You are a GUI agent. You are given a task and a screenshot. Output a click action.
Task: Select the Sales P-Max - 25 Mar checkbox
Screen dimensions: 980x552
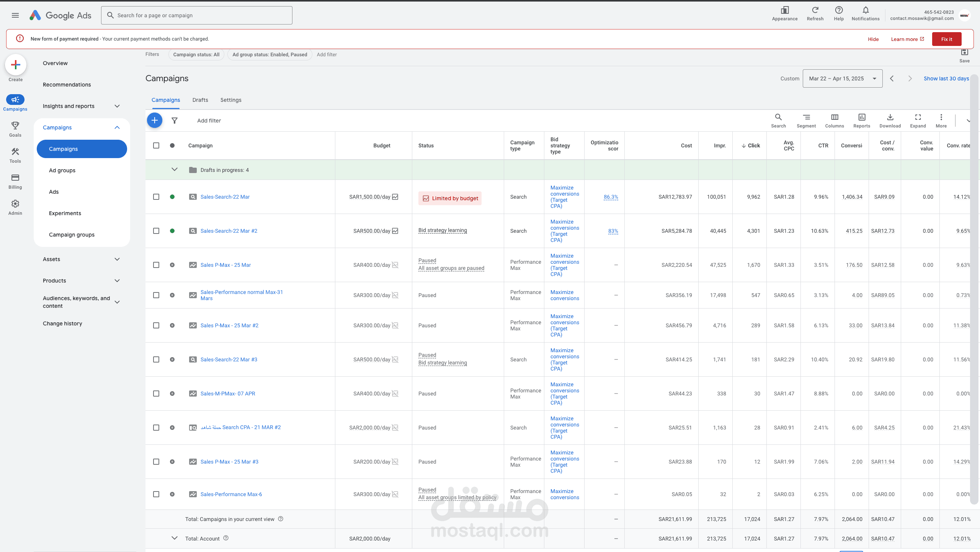[156, 265]
